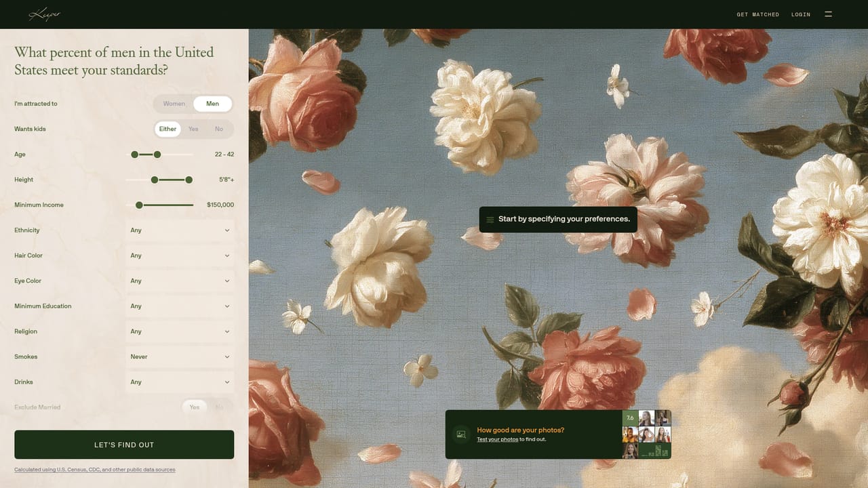Open the Login page
Image resolution: width=868 pixels, height=488 pixels.
801,14
